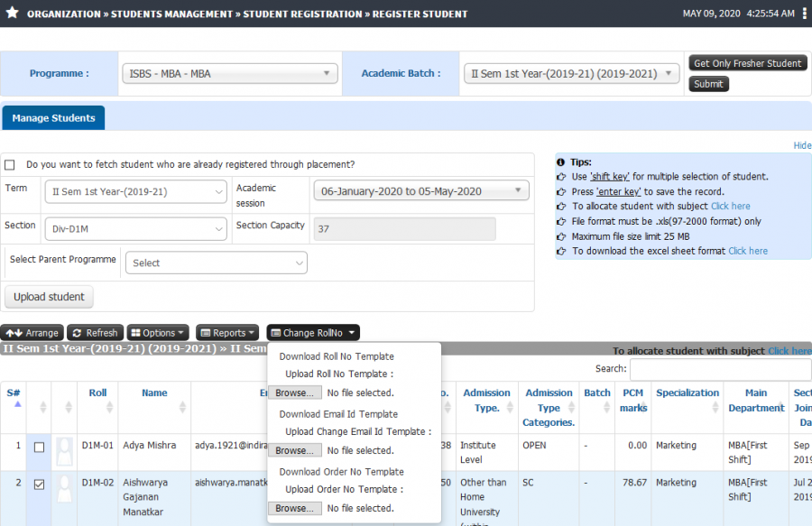Open the Select Parent Programme dropdown
This screenshot has height=526, width=812.
(217, 263)
